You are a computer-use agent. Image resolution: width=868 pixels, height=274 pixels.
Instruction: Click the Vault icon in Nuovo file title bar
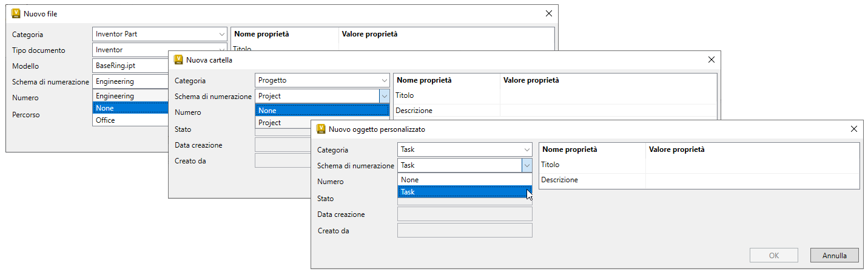[16, 13]
